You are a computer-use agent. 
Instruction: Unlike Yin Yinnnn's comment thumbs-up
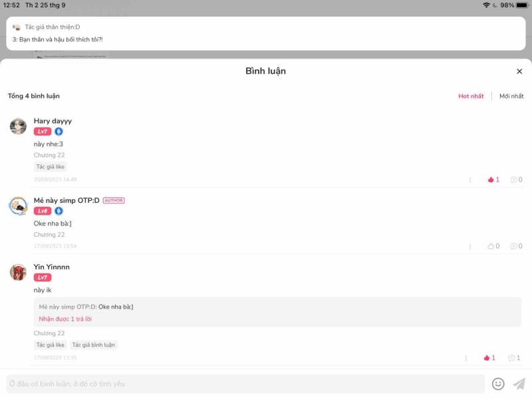[489, 358]
